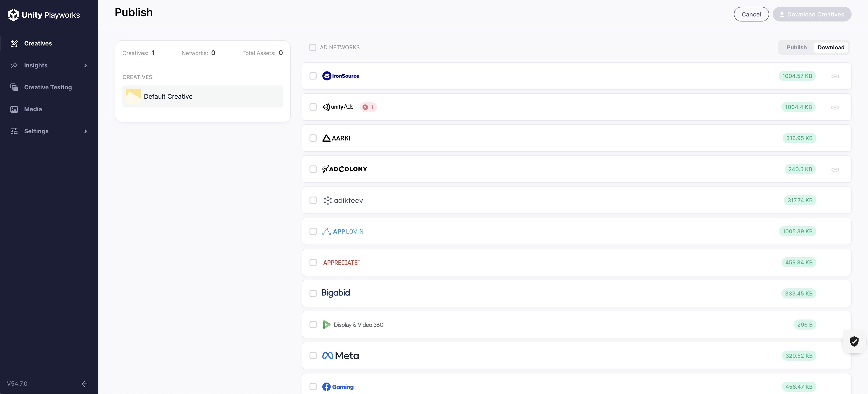Click the Default Creative thumbnail
This screenshot has width=868, height=394.
click(133, 96)
